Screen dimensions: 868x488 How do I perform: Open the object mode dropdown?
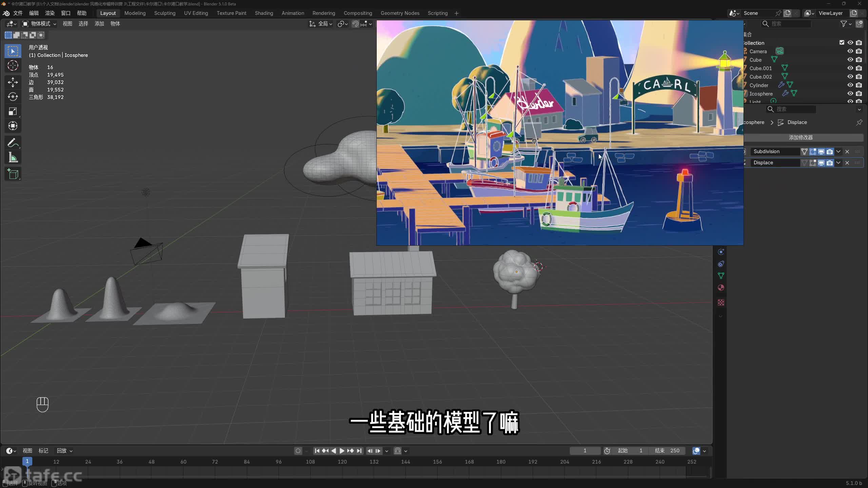click(x=39, y=24)
